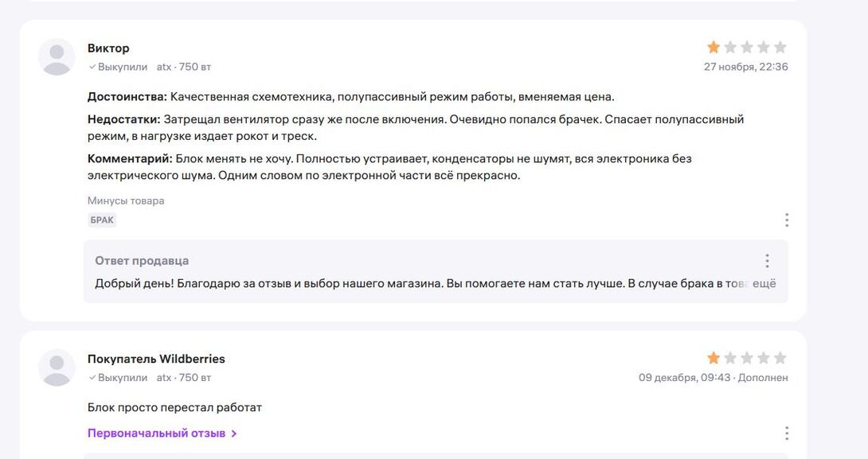Click Покупатель Wildberries avatar icon
Viewport: 868px width, 459px height.
[57, 368]
